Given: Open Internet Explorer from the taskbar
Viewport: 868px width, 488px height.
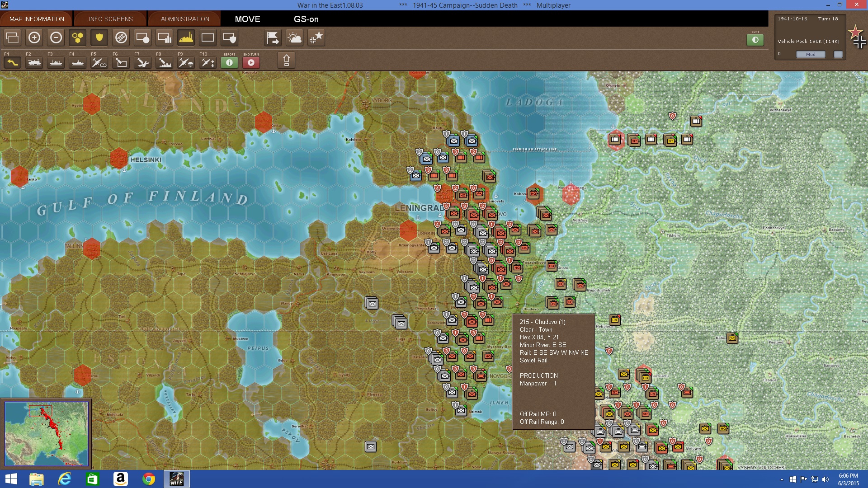Looking at the screenshot, I should pos(65,479).
